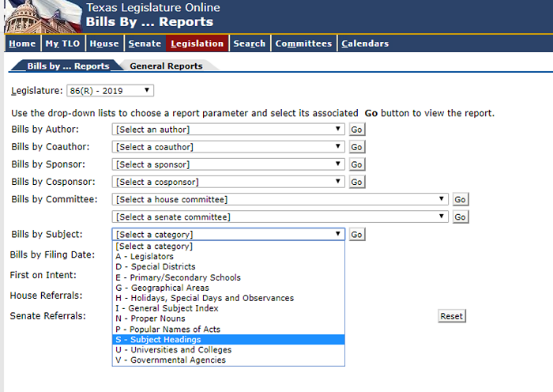Choose P - Popular Names of Acts

click(x=228, y=330)
